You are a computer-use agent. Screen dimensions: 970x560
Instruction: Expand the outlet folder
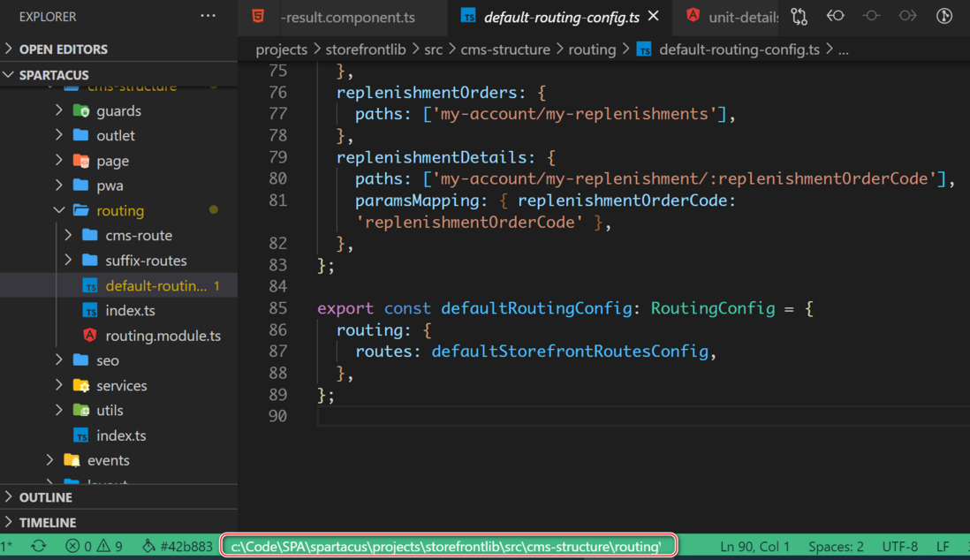click(x=59, y=135)
